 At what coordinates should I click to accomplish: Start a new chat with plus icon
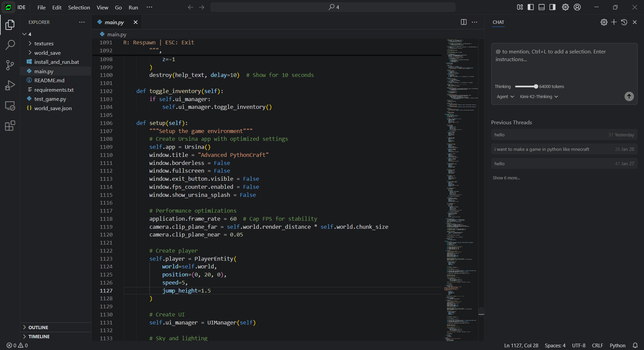[x=614, y=22]
